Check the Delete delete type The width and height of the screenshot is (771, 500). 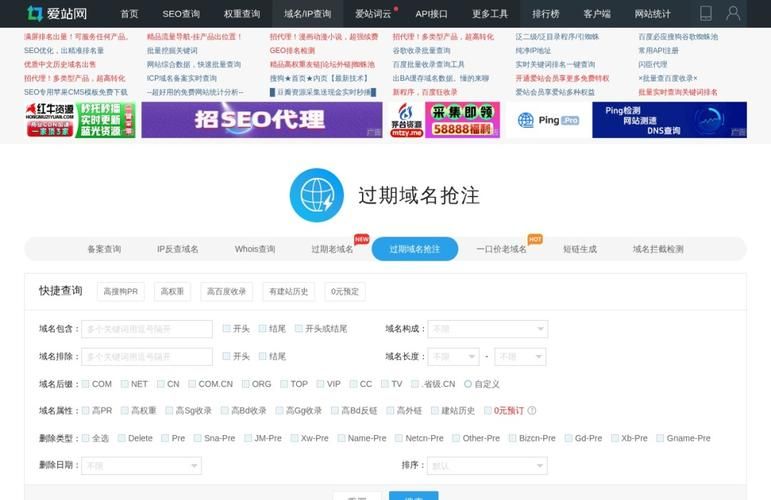click(121, 438)
